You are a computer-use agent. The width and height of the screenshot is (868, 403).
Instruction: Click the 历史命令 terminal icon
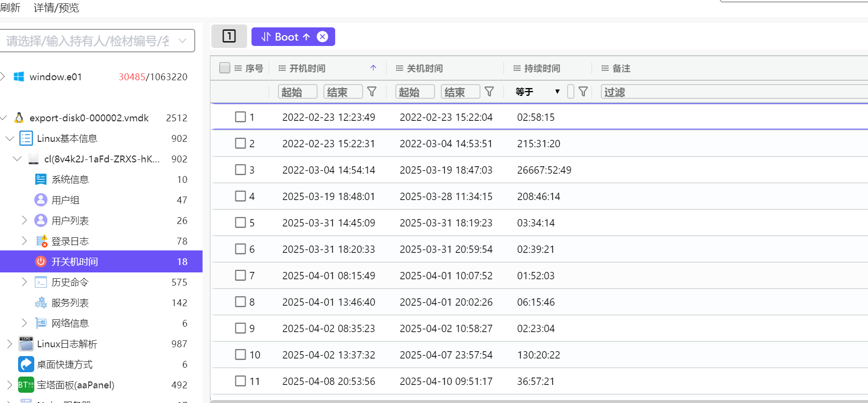(x=41, y=282)
